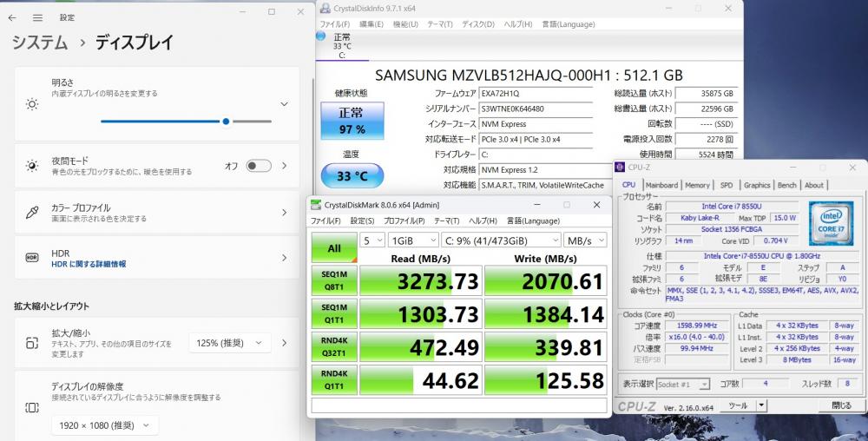This screenshot has width=868, height=441.
Task: Open CrystalDiskMark 設定(S) menu
Action: pos(362,220)
